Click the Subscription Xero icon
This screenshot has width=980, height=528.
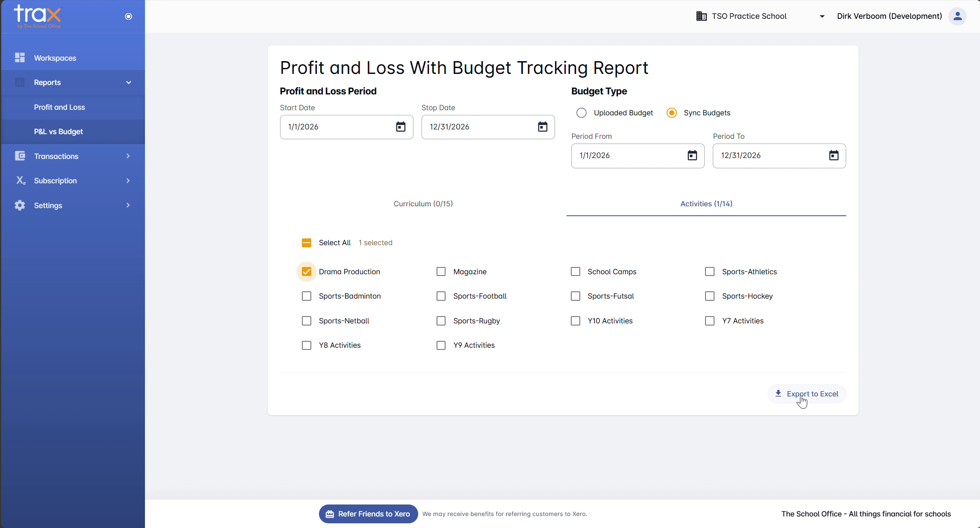click(x=21, y=180)
